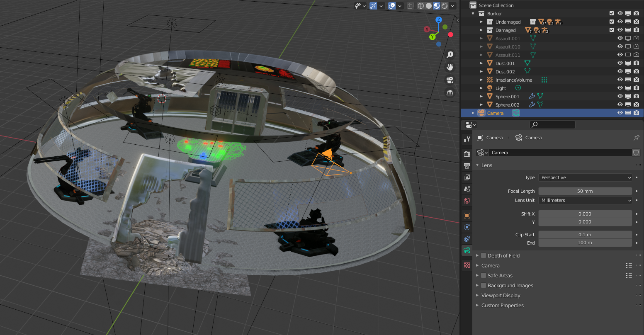Open the World properties tab icon
Image resolution: width=644 pixels, height=335 pixels.
[x=467, y=201]
